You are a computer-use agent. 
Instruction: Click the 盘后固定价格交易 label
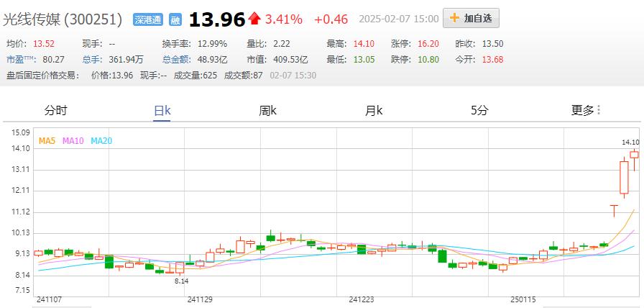[42, 76]
